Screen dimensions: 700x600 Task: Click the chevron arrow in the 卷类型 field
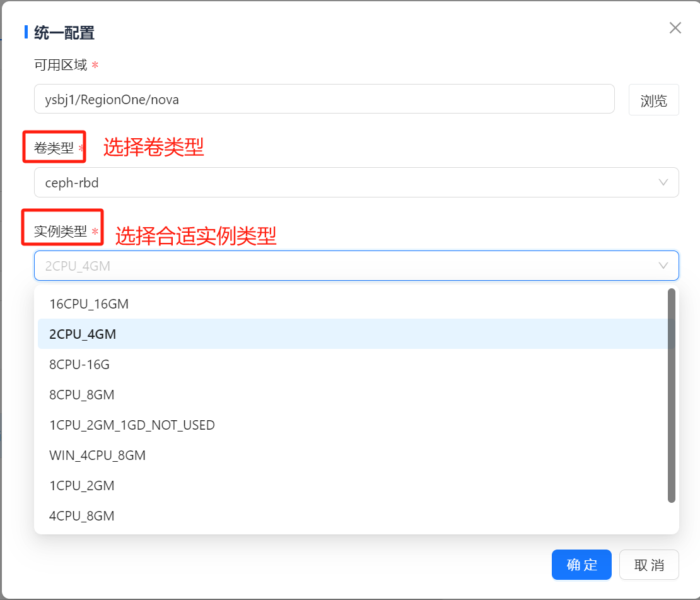(x=663, y=182)
